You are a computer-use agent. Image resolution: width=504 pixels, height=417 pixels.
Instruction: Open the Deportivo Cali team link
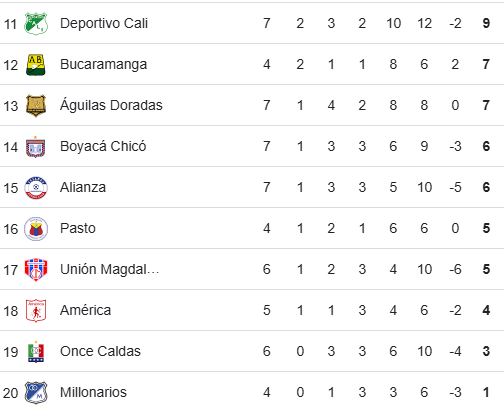coord(104,23)
